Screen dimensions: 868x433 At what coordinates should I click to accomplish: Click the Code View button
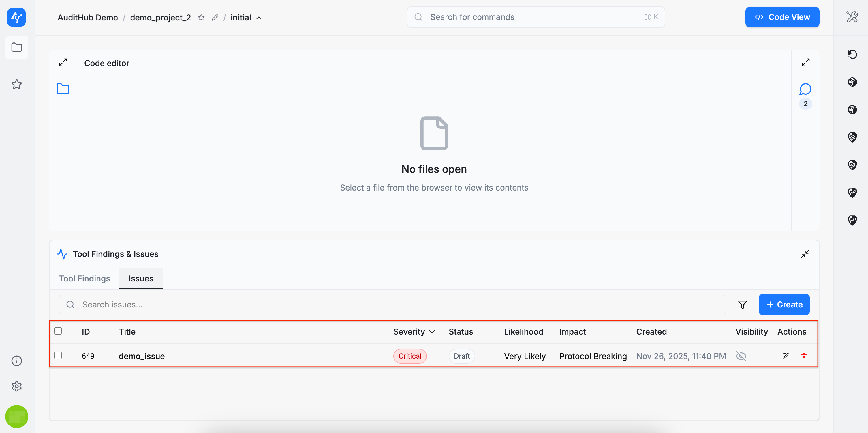click(x=782, y=17)
